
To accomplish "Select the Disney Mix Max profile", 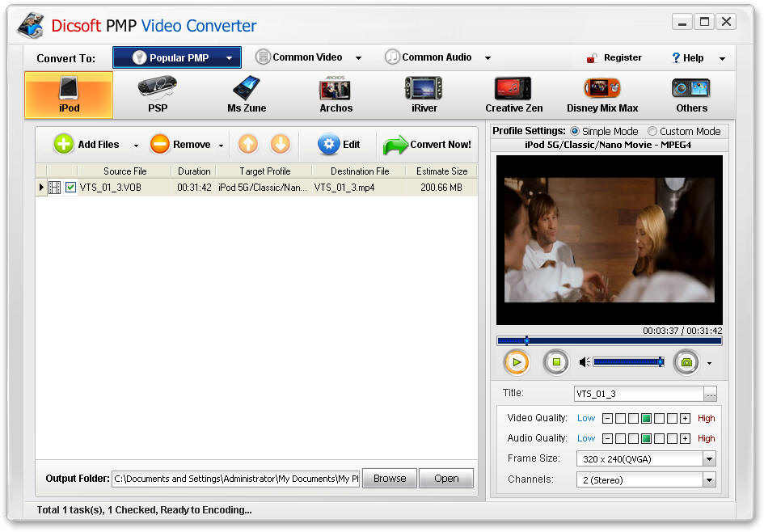I will [602, 95].
